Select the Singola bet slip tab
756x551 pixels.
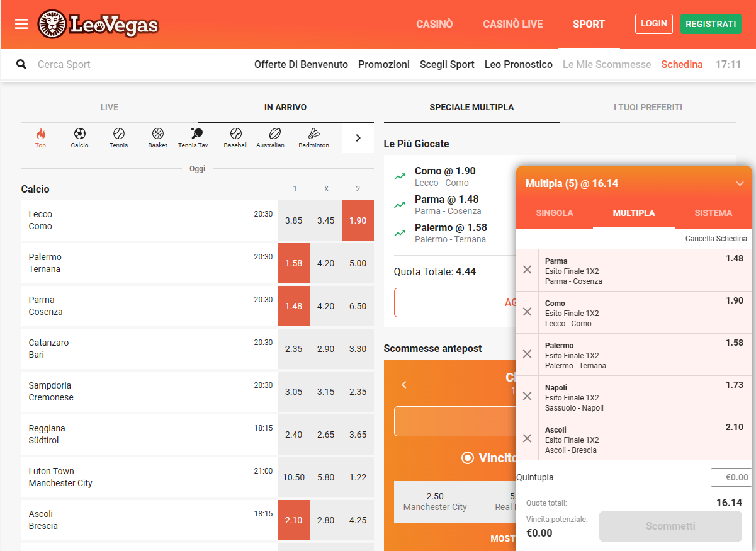pos(555,213)
